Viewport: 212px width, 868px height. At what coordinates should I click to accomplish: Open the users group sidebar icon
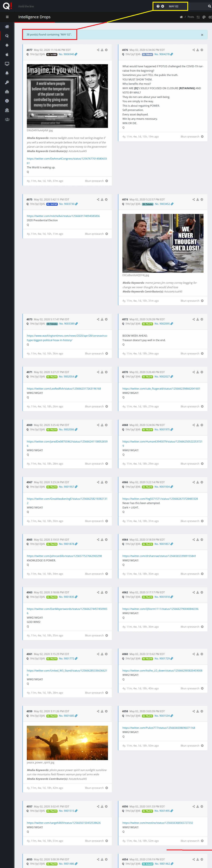click(x=7, y=119)
